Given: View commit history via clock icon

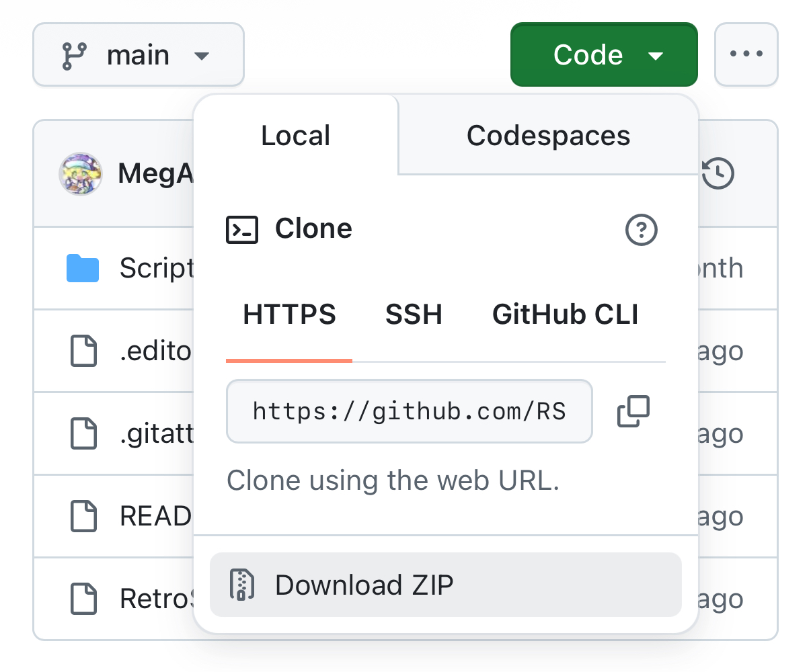Looking at the screenshot, I should click(x=718, y=173).
